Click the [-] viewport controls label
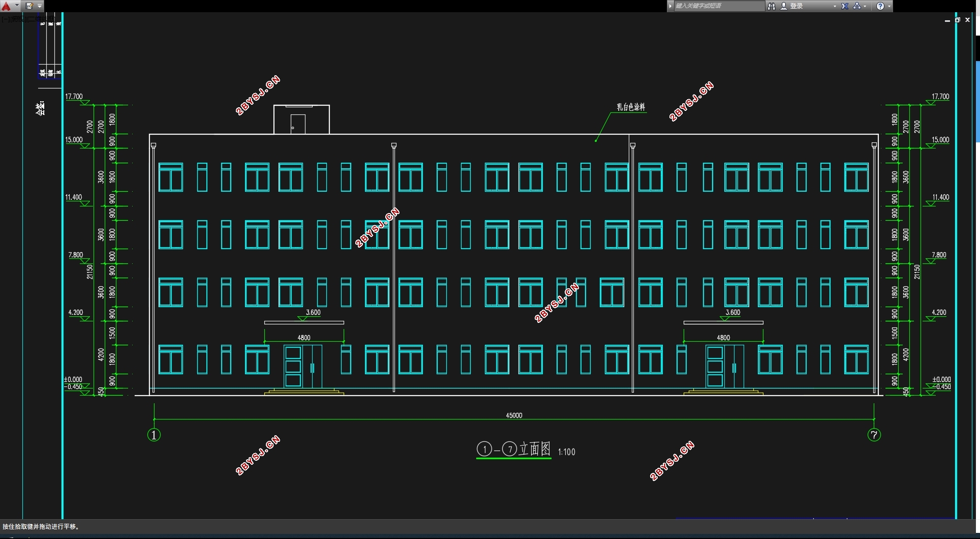This screenshot has height=539, width=980. pyautogui.click(x=6, y=19)
